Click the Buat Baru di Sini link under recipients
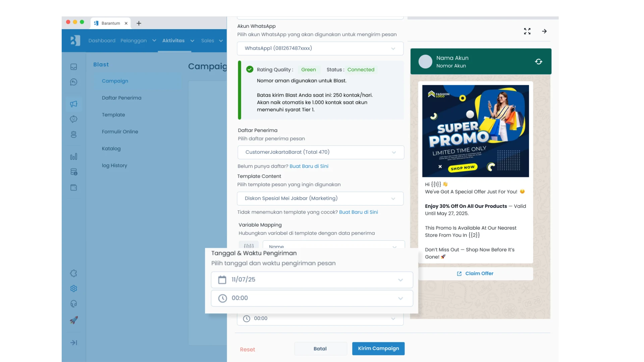 pos(309,166)
